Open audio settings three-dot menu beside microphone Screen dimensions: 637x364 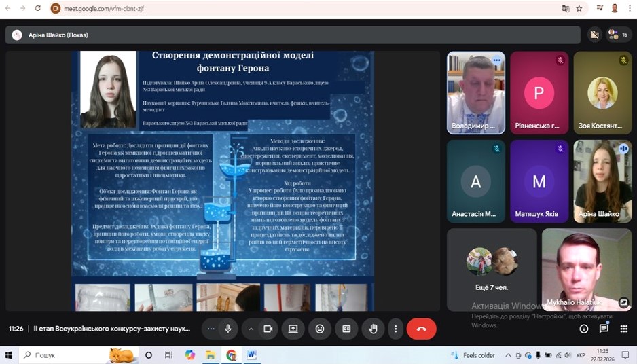(x=211, y=329)
